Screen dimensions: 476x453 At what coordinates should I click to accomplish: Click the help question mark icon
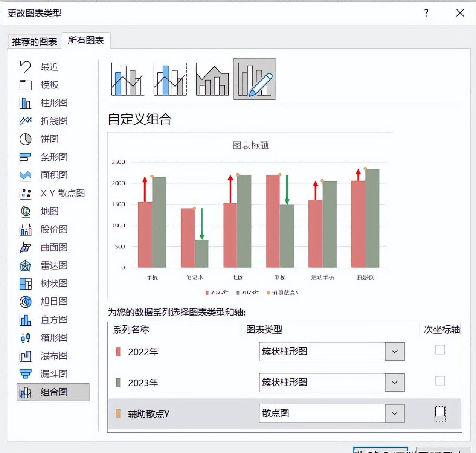(426, 13)
